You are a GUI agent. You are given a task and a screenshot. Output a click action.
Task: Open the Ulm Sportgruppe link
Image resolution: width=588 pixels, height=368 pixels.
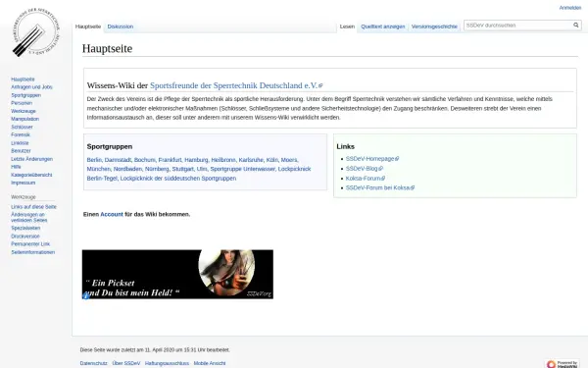pos(202,170)
